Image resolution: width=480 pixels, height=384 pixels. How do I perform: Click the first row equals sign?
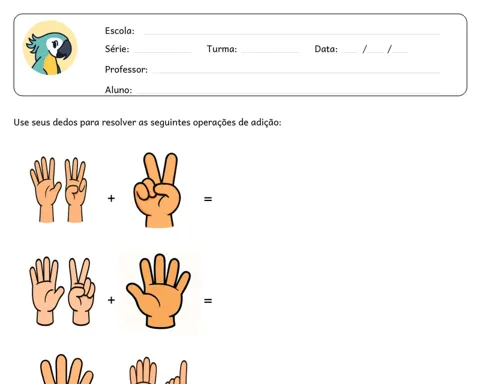[208, 199]
